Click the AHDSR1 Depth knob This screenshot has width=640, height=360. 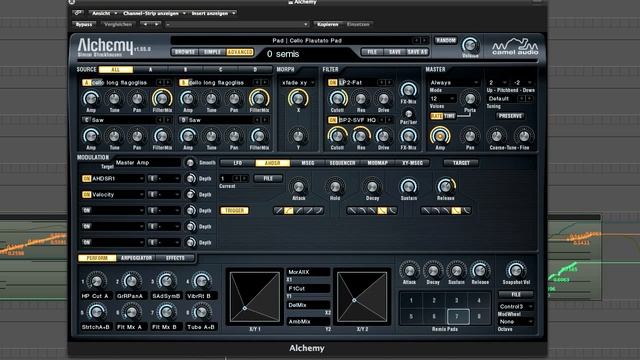coord(191,178)
